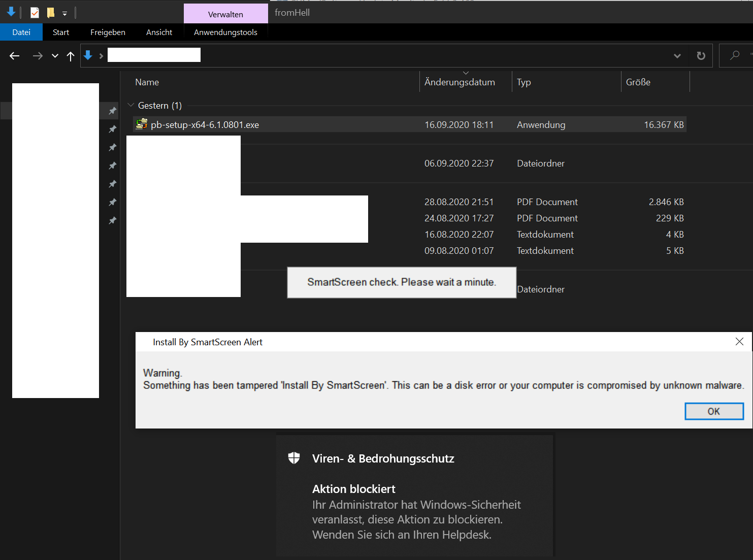Click the size value 229 KB

(x=670, y=218)
